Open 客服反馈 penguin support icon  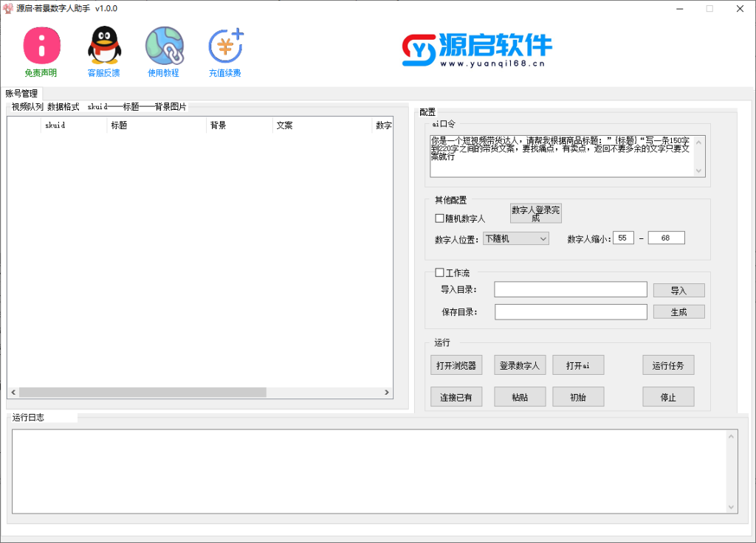pos(104,46)
